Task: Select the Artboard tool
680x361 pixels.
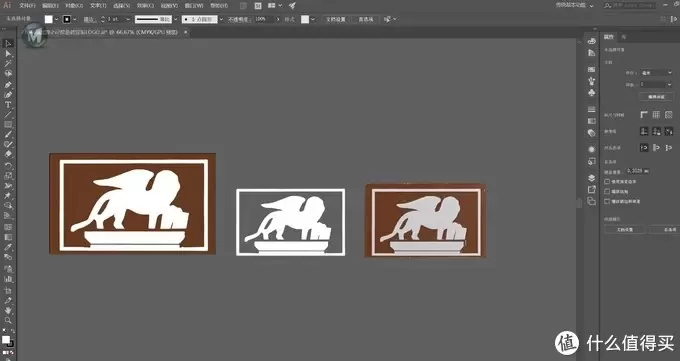Action: (x=8, y=291)
